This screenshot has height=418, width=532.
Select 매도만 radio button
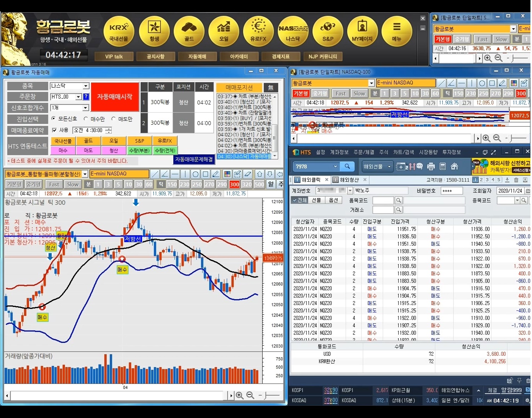coord(114,118)
